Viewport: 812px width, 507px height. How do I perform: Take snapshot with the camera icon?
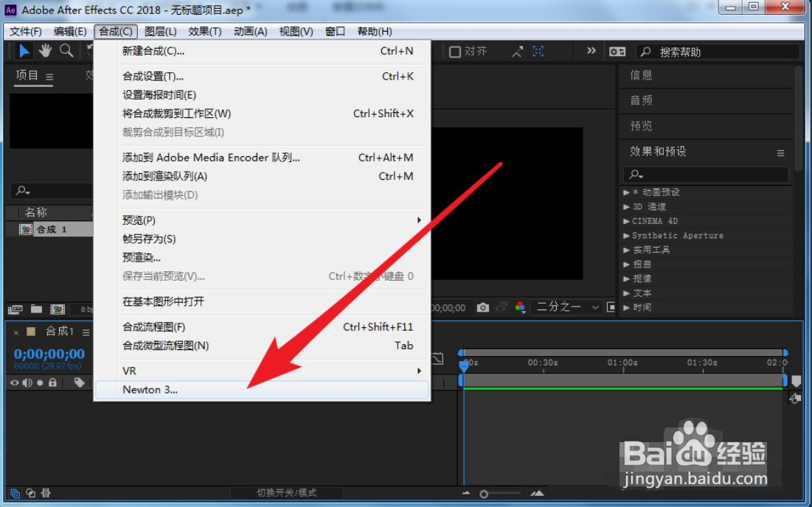coord(482,307)
